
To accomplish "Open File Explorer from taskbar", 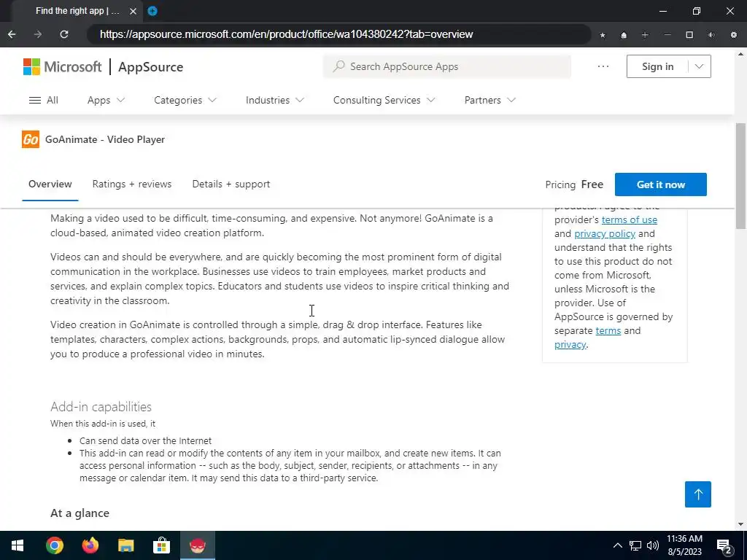I will [x=125, y=545].
